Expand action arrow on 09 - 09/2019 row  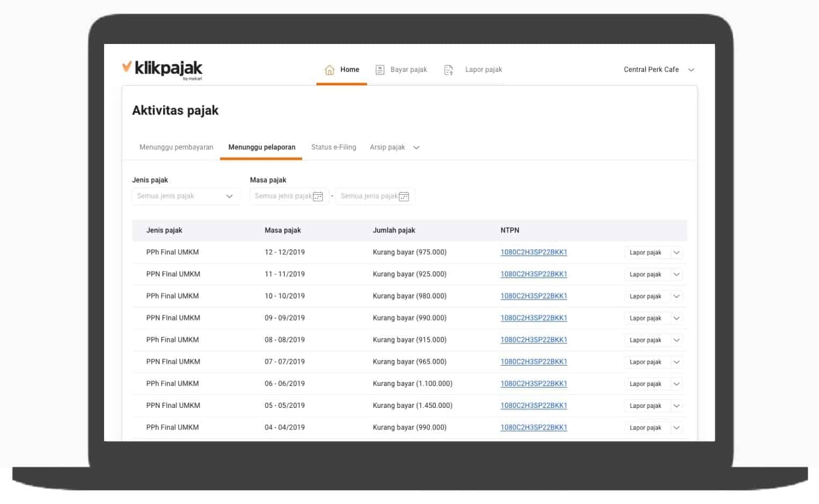[677, 318]
